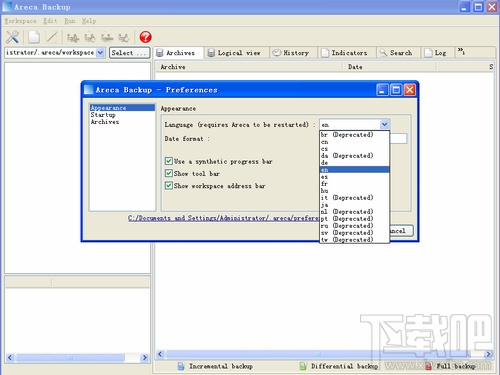Switch to the Log tab
Image resolution: width=500 pixels, height=375 pixels.
438,53
